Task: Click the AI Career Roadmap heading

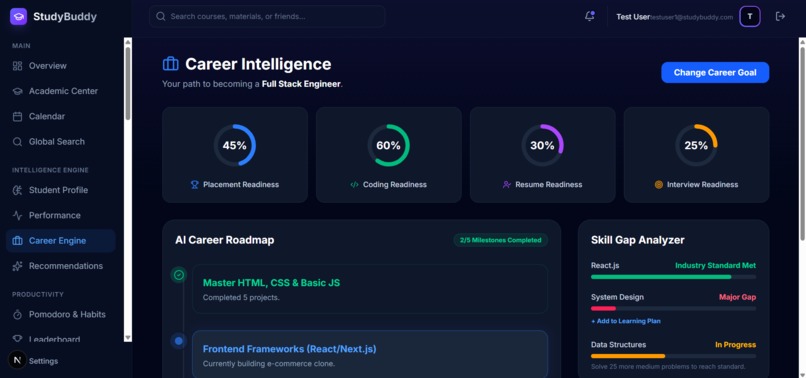Action: coord(225,240)
